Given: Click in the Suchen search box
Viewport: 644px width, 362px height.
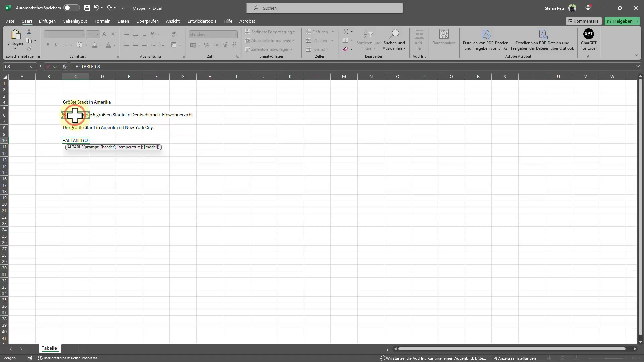Looking at the screenshot, I should tap(324, 8).
